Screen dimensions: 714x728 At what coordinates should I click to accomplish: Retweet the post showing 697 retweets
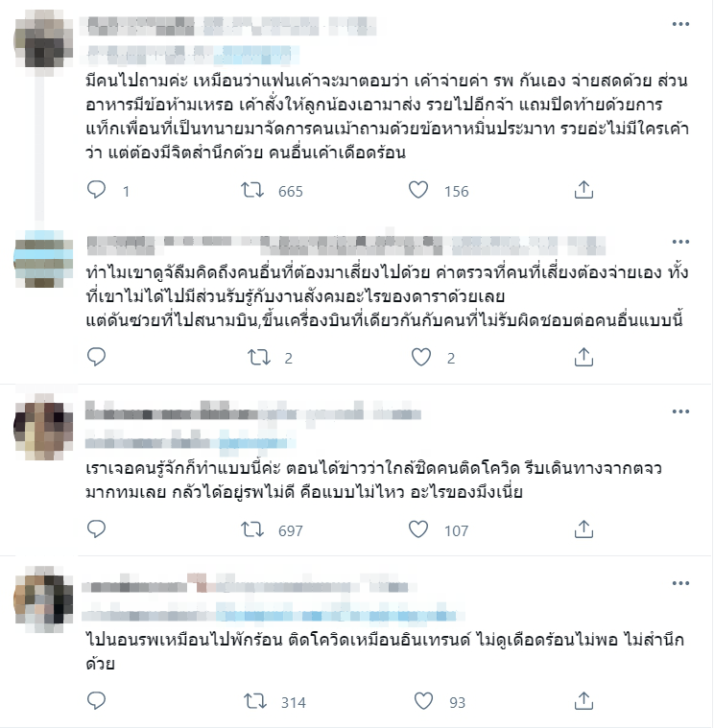click(252, 529)
